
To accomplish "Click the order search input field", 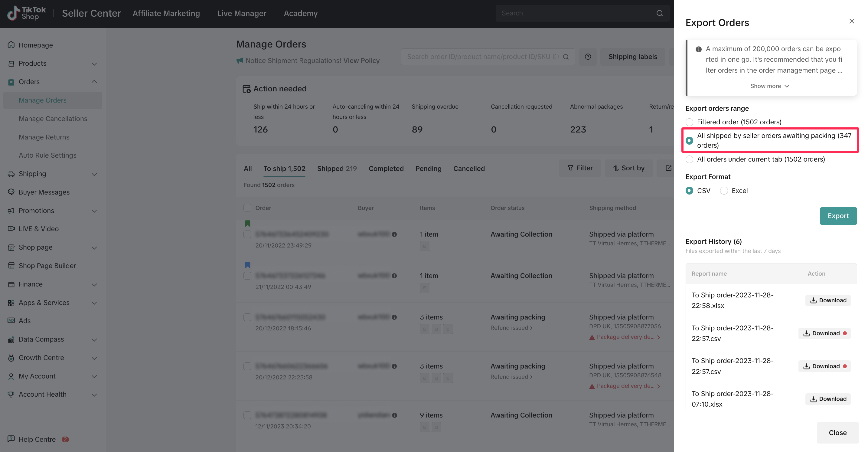I will point(482,57).
